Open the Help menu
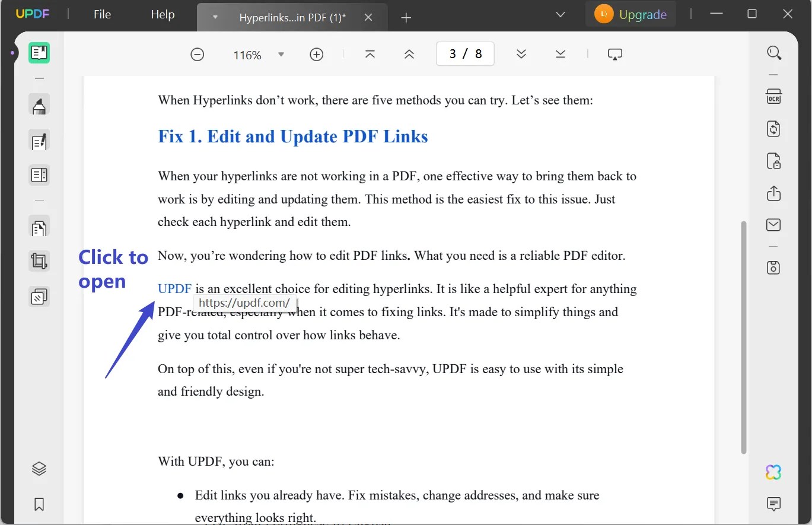 pos(162,14)
